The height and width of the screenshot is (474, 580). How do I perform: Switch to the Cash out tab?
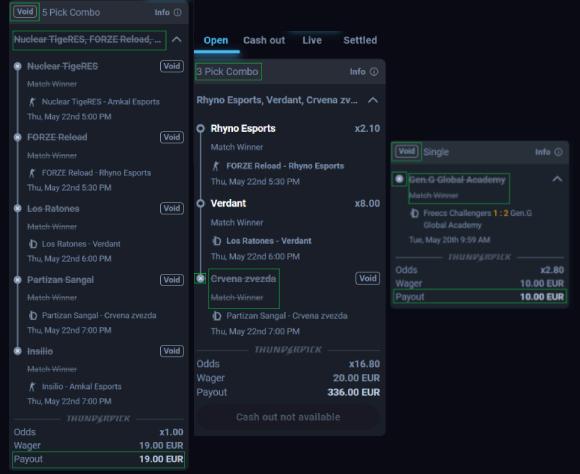264,40
